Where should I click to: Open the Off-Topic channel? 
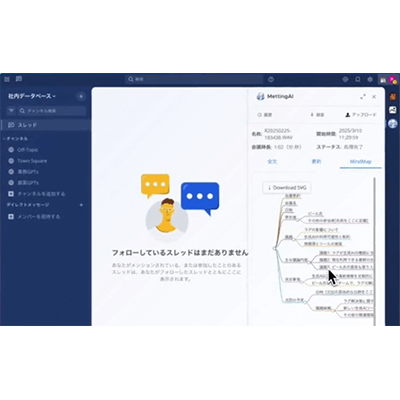pyautogui.click(x=28, y=150)
